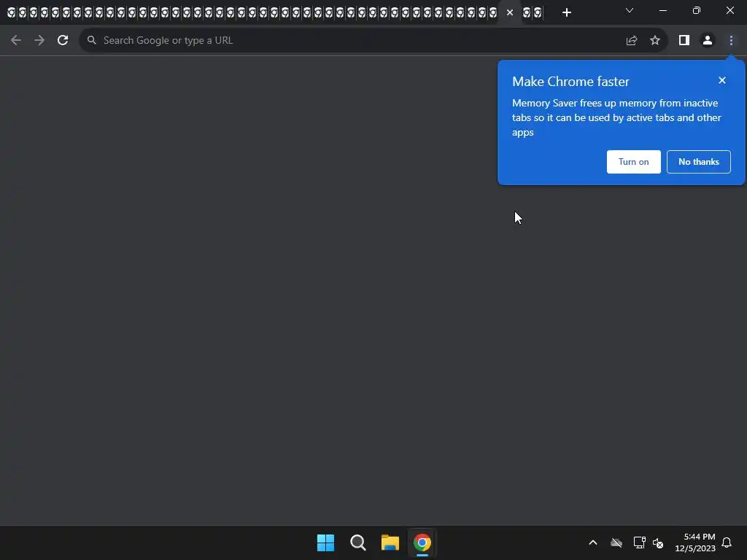Go forward to the next page
The width and height of the screenshot is (747, 560).
(39, 41)
